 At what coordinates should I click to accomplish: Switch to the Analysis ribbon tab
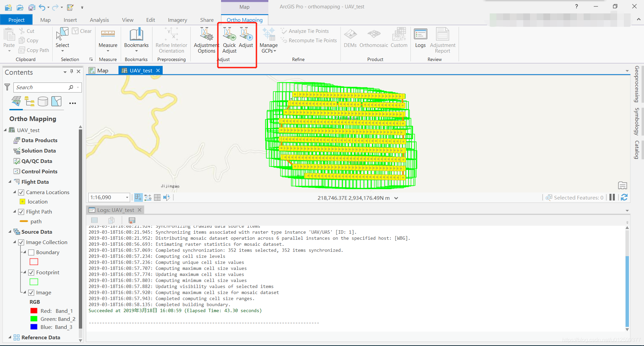(99, 20)
